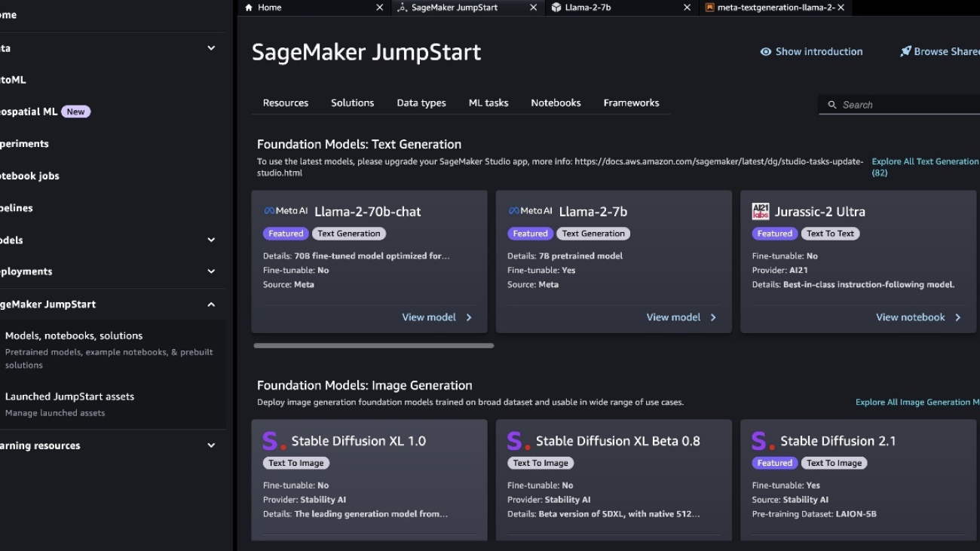Click the arrow next to Llama-2-70b-chat View model
This screenshot has height=551, width=980.
(469, 317)
